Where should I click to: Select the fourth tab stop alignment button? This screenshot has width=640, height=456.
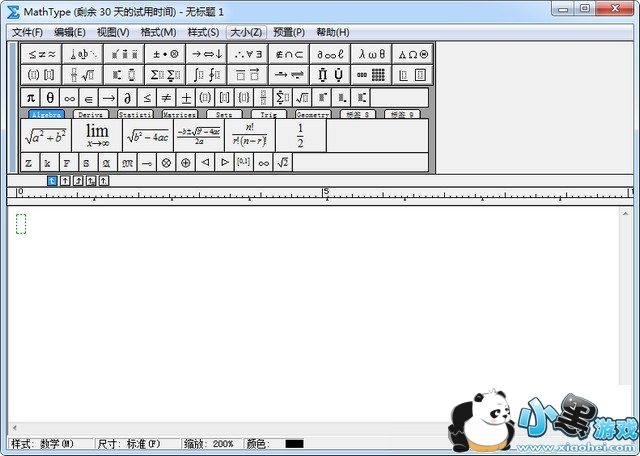coord(91,180)
